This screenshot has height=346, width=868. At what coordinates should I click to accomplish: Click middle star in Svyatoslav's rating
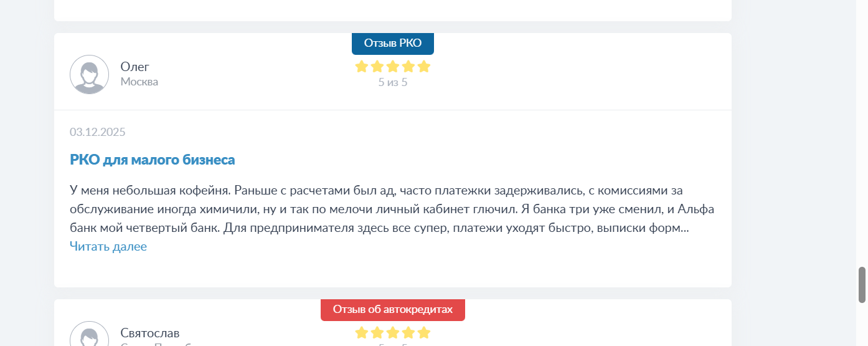[x=393, y=333]
